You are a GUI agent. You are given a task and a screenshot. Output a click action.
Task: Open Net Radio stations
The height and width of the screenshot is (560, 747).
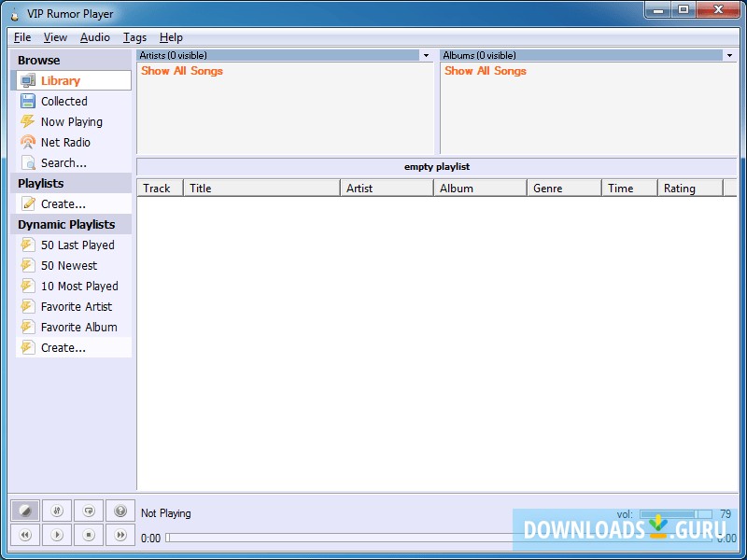click(74, 142)
